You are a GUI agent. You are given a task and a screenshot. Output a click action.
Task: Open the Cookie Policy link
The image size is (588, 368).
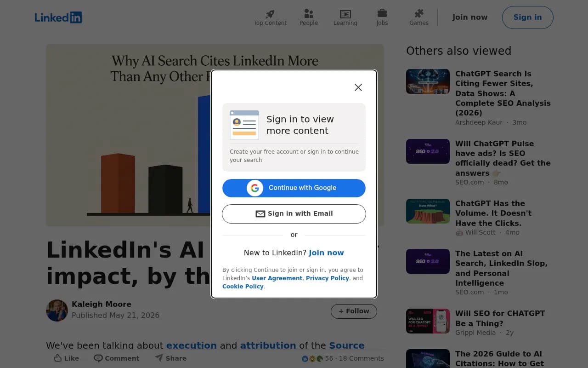click(x=243, y=287)
